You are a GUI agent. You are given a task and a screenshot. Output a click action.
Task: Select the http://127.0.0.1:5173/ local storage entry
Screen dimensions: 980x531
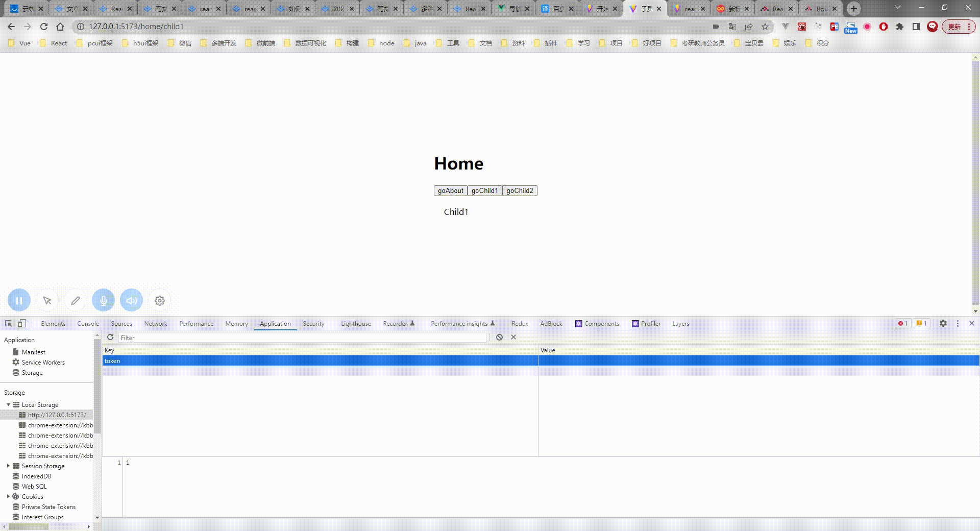pos(46,415)
